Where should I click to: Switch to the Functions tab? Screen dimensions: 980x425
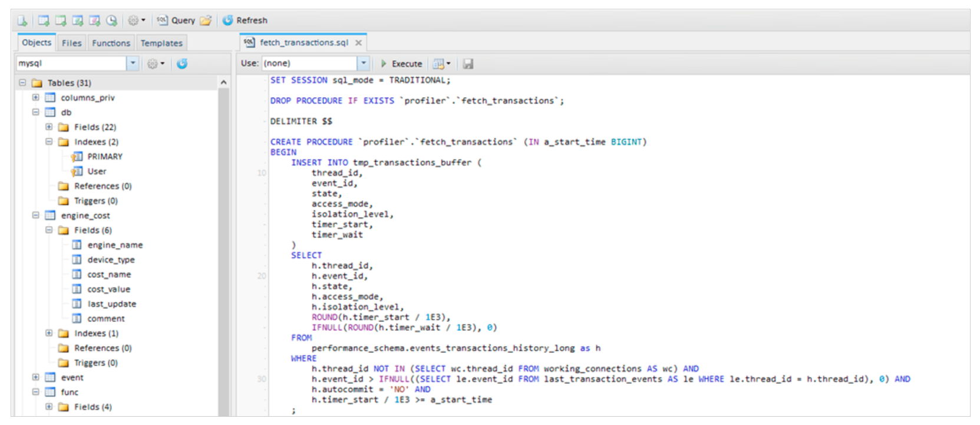point(111,43)
